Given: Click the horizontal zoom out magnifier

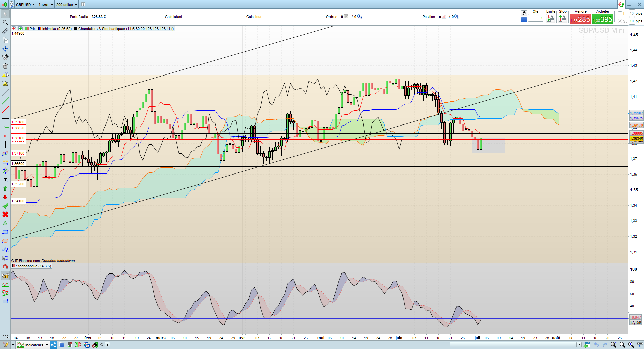Looking at the screenshot, I should (x=622, y=345).
